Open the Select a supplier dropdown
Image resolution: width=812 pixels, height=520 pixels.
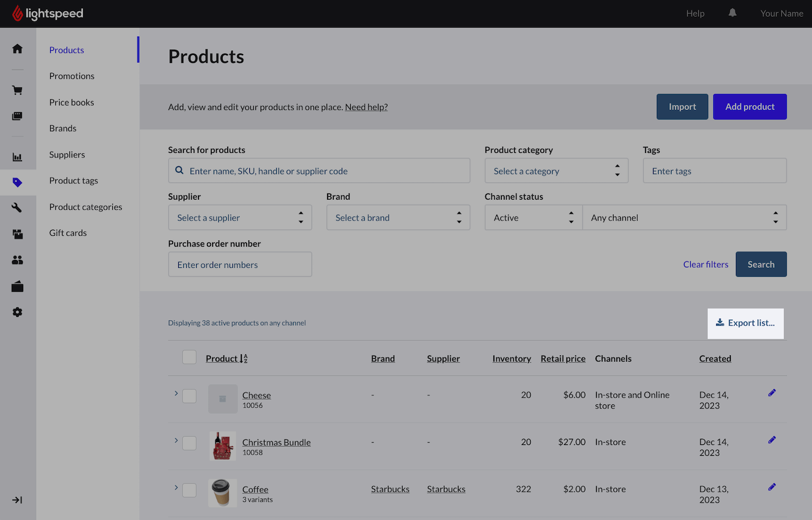point(240,218)
